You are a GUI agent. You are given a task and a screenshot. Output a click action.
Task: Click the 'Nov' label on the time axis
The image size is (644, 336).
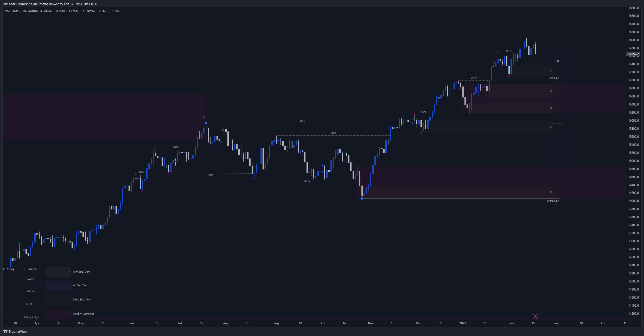coord(371,323)
